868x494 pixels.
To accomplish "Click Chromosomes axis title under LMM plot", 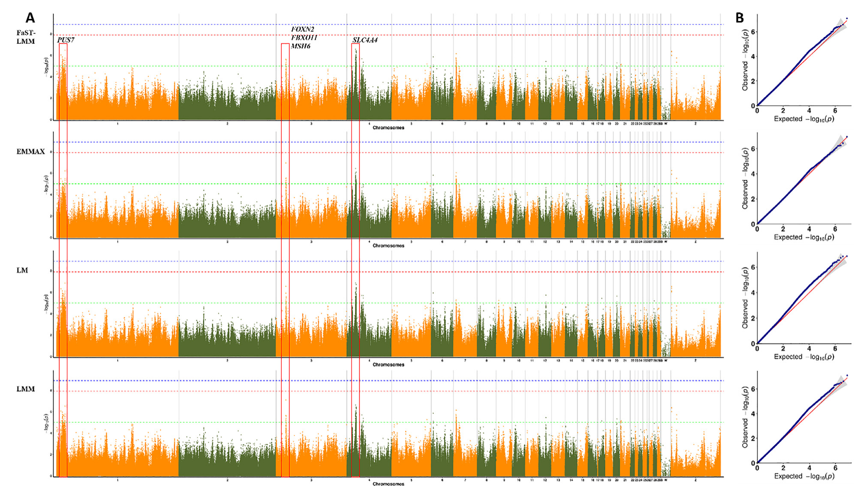I will [388, 484].
